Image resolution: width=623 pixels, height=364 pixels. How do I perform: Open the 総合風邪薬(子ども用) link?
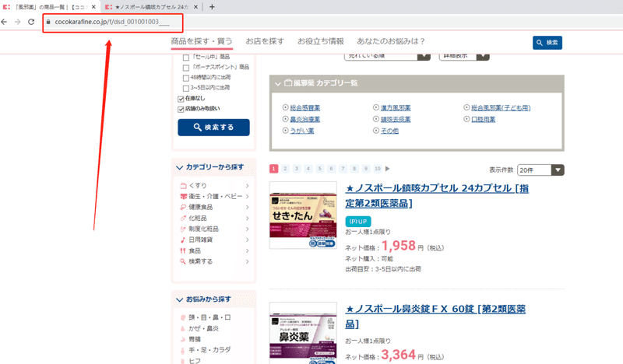coord(501,107)
